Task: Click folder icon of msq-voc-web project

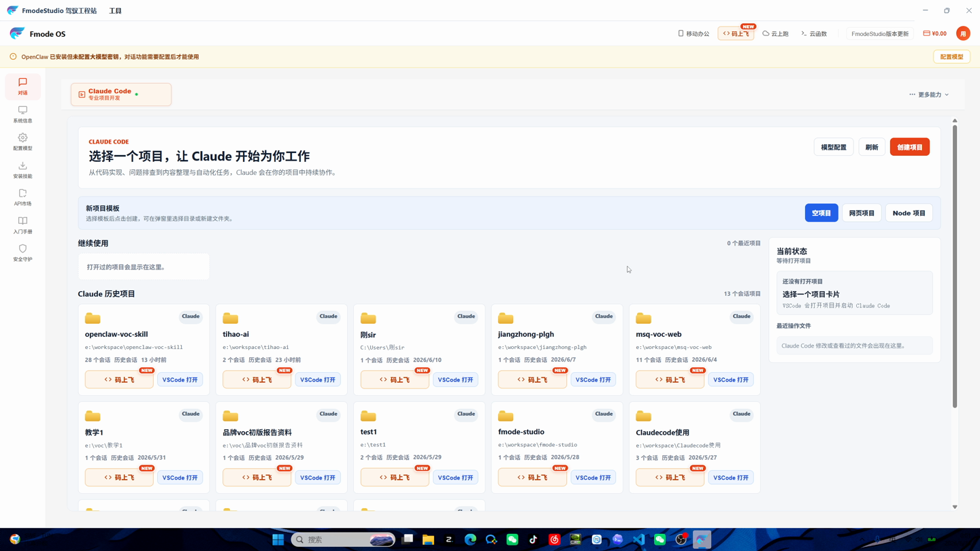Action: 644,318
